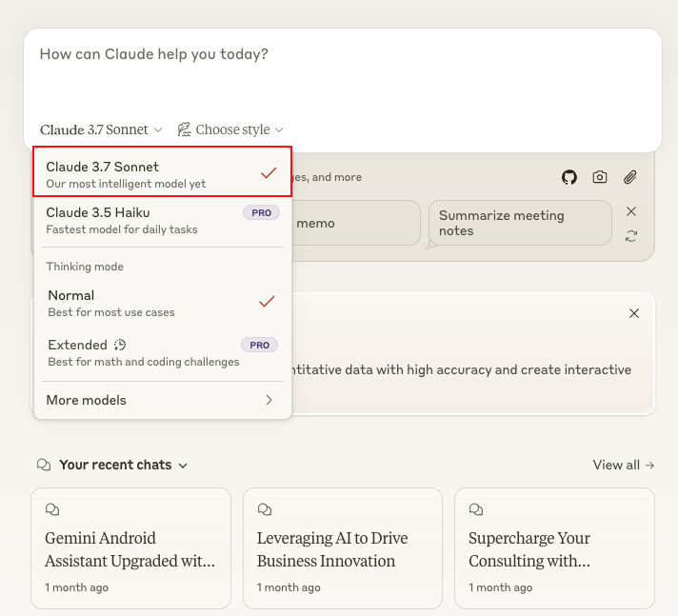678x616 pixels.
Task: Select Normal thinking mode
Action: pyautogui.click(x=162, y=304)
